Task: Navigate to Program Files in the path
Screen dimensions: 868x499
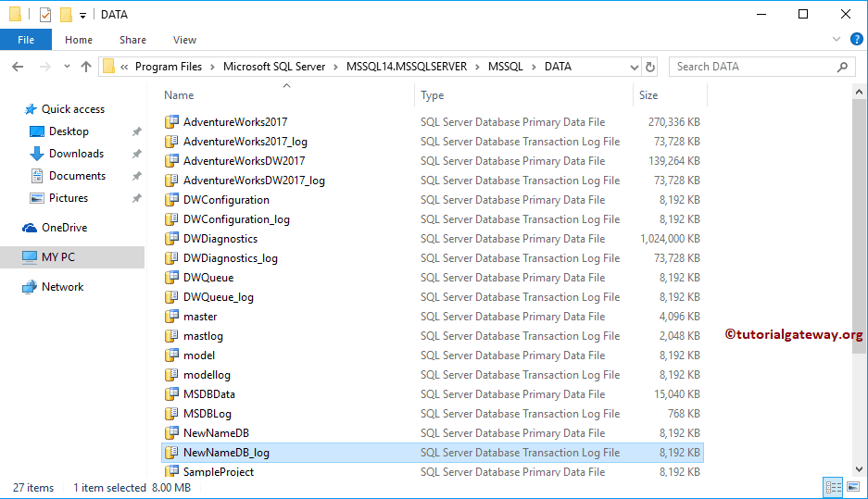Action: [x=169, y=67]
